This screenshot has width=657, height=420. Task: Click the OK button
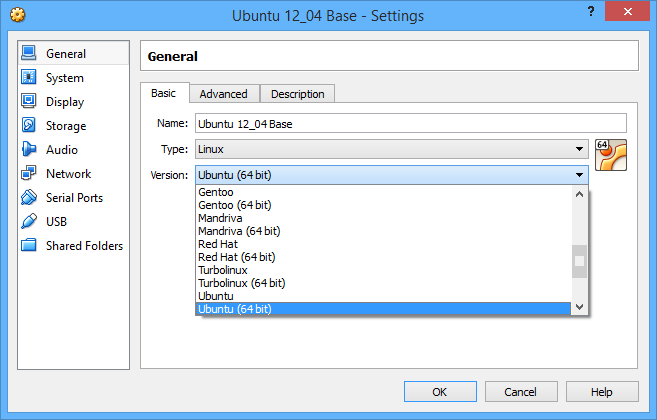coord(440,392)
